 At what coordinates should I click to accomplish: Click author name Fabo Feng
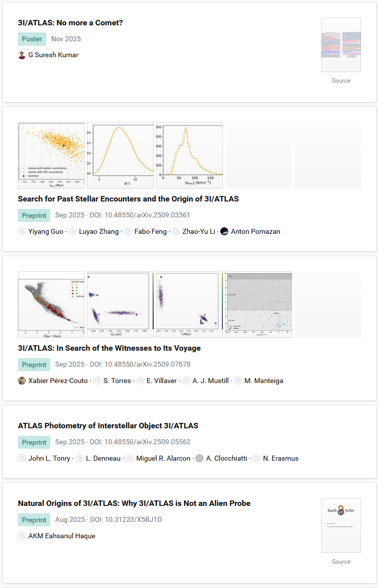(x=151, y=231)
